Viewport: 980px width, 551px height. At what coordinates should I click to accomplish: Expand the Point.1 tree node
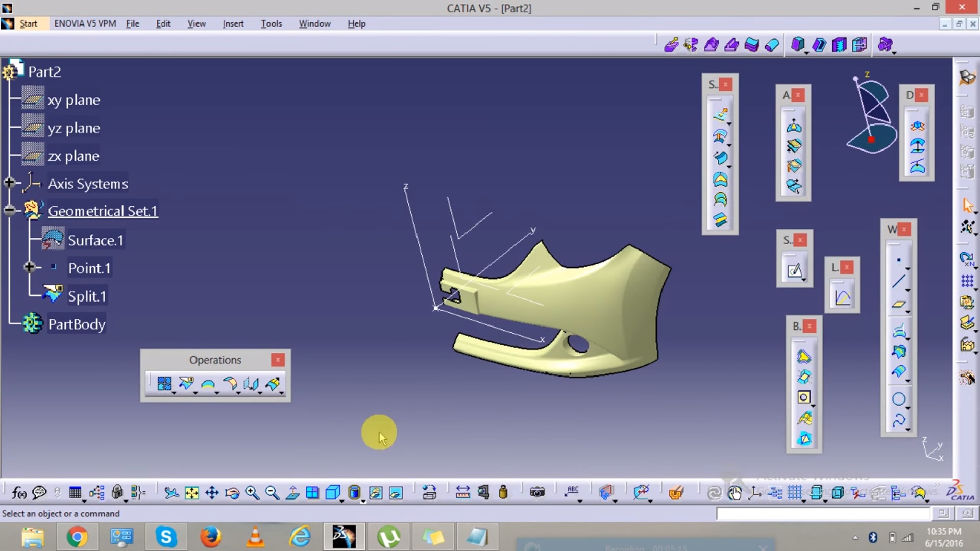tap(29, 266)
